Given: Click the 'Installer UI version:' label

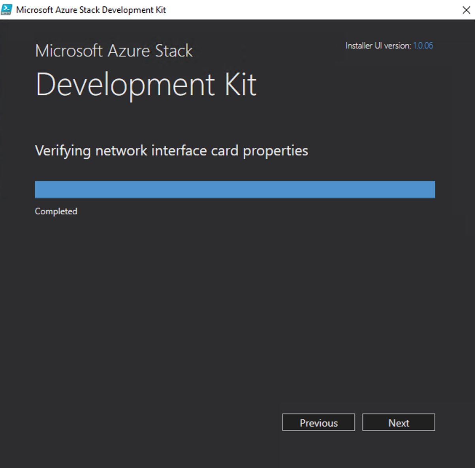Looking at the screenshot, I should pos(378,46).
